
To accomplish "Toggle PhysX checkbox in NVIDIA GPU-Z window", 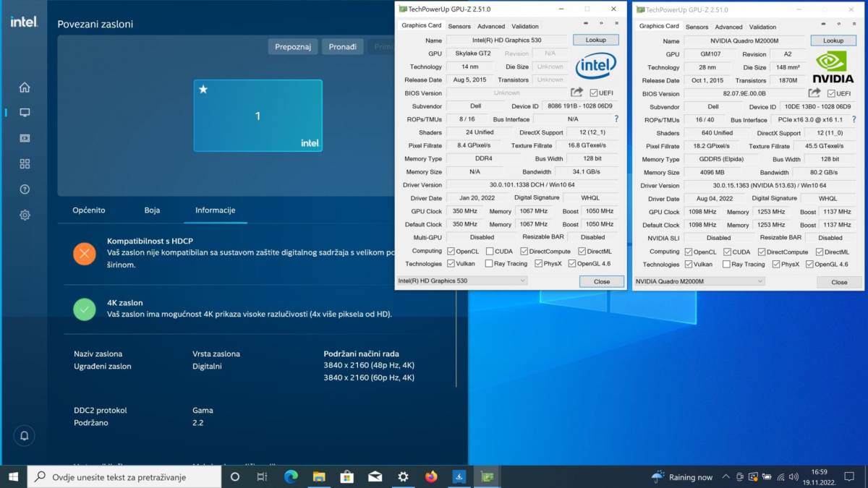I will (x=775, y=265).
